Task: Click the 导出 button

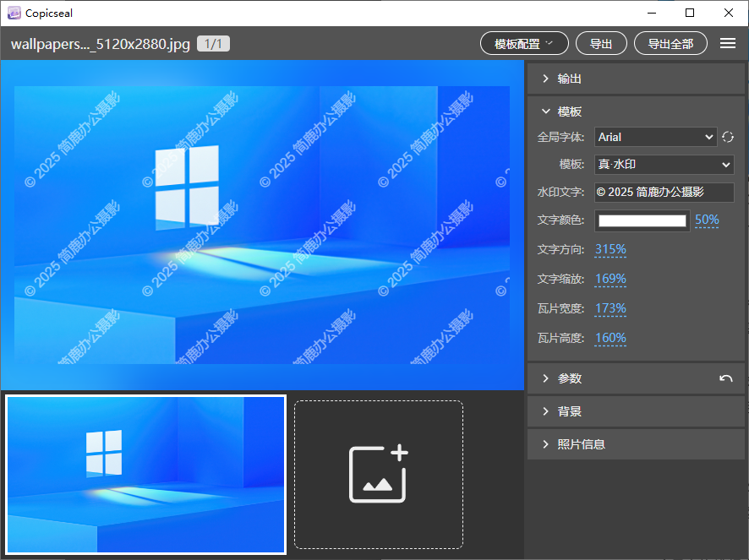Action: pyautogui.click(x=601, y=44)
